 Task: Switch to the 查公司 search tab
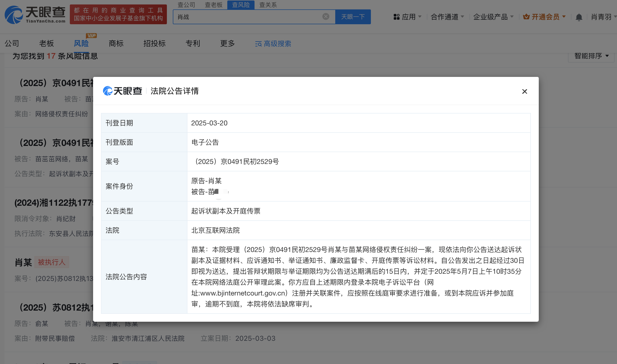[x=186, y=5]
